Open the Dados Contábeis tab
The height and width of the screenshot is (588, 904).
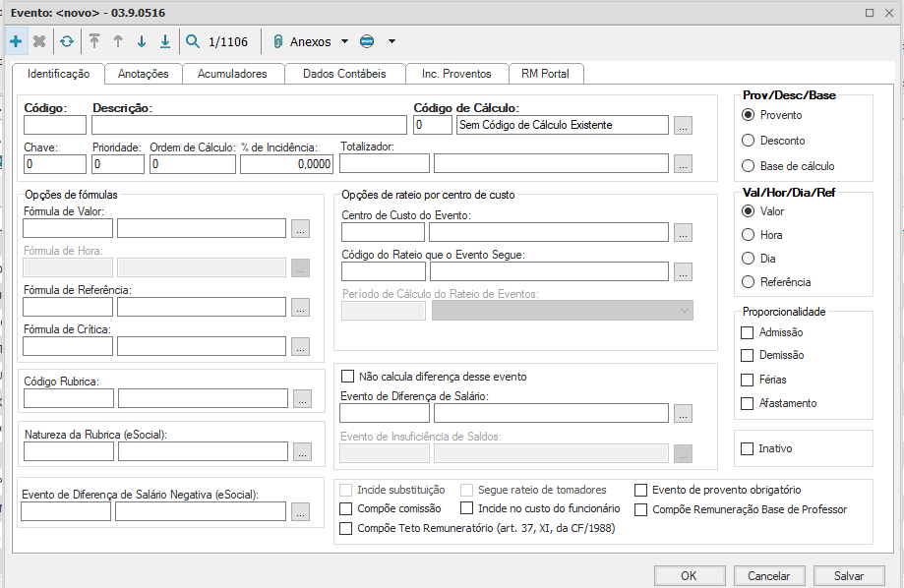pos(344,74)
